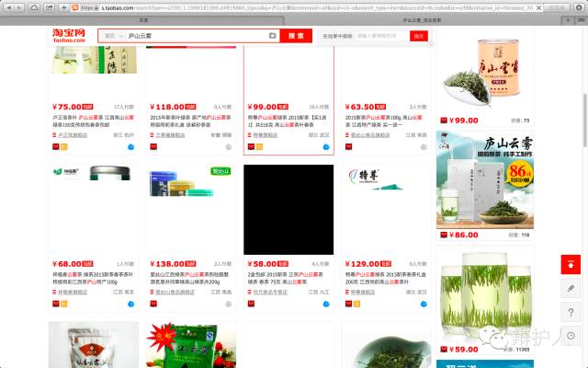Expand the shop menu icon on the ¥63.50 card
The height and width of the screenshot is (368, 588).
347,135
